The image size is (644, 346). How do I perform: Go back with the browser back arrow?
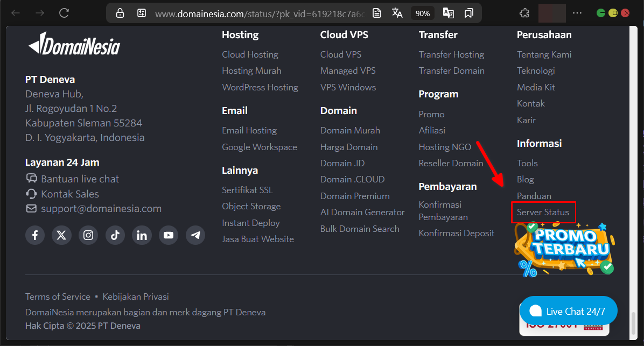point(16,13)
